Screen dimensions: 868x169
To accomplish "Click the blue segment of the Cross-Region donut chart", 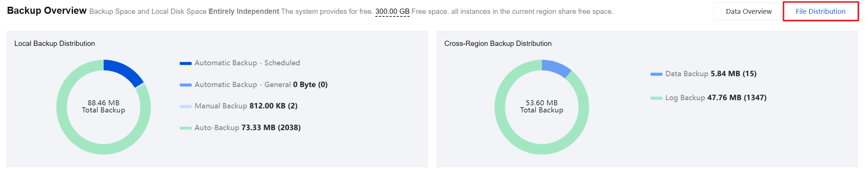I will tap(555, 67).
